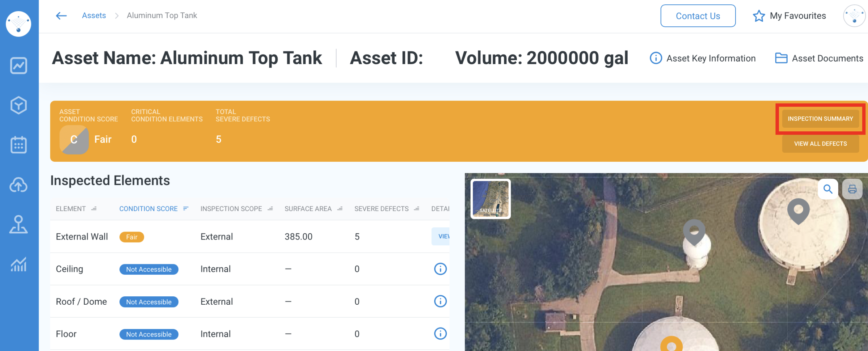Click the Assets breadcrumb link
The width and height of the screenshot is (868, 351).
[94, 16]
